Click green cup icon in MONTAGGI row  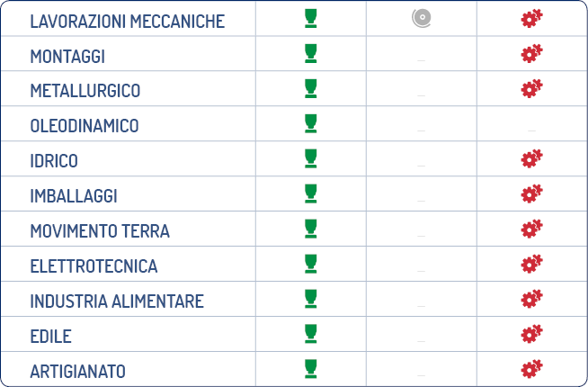311,53
